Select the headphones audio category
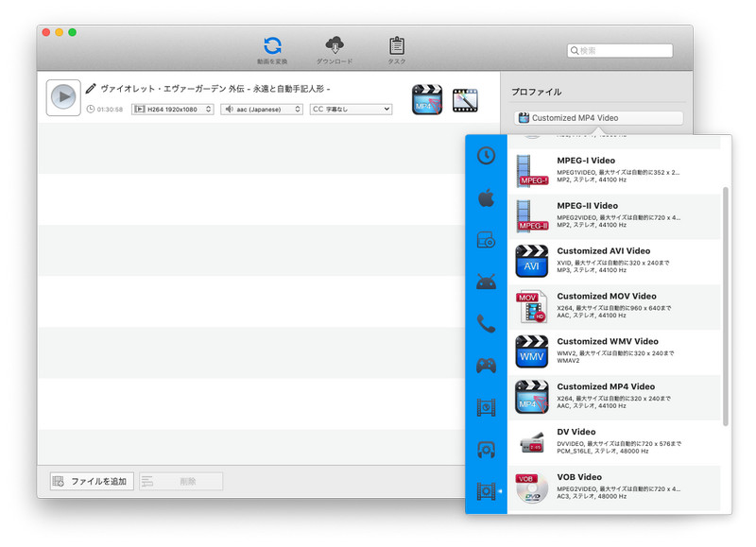 pos(486,450)
